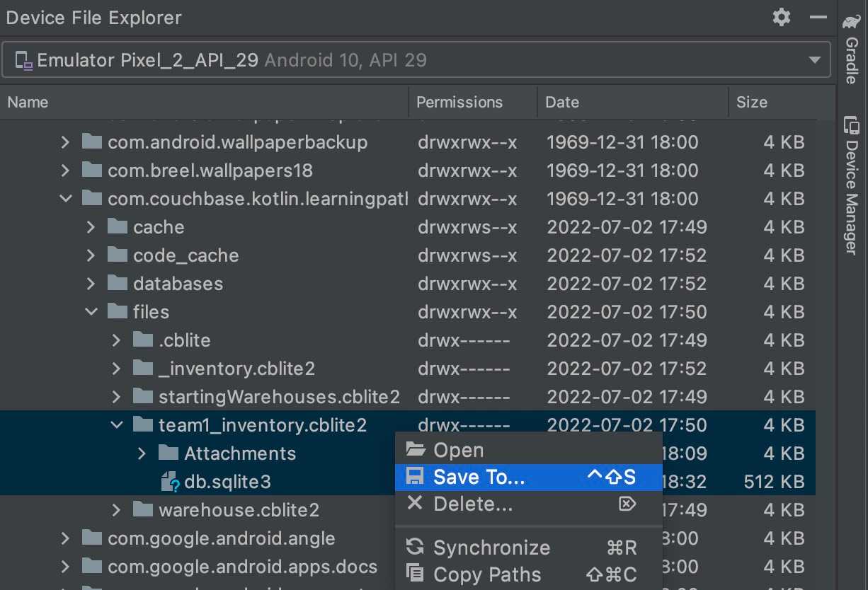Select com.breel.wallpapers18 folder name
868x590 pixels.
click(x=210, y=170)
